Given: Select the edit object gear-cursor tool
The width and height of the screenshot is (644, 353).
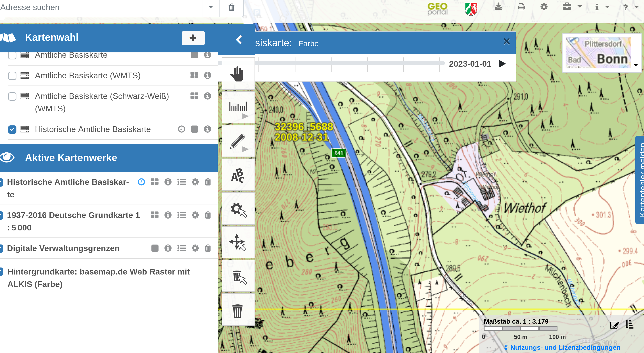Looking at the screenshot, I should click(238, 209).
